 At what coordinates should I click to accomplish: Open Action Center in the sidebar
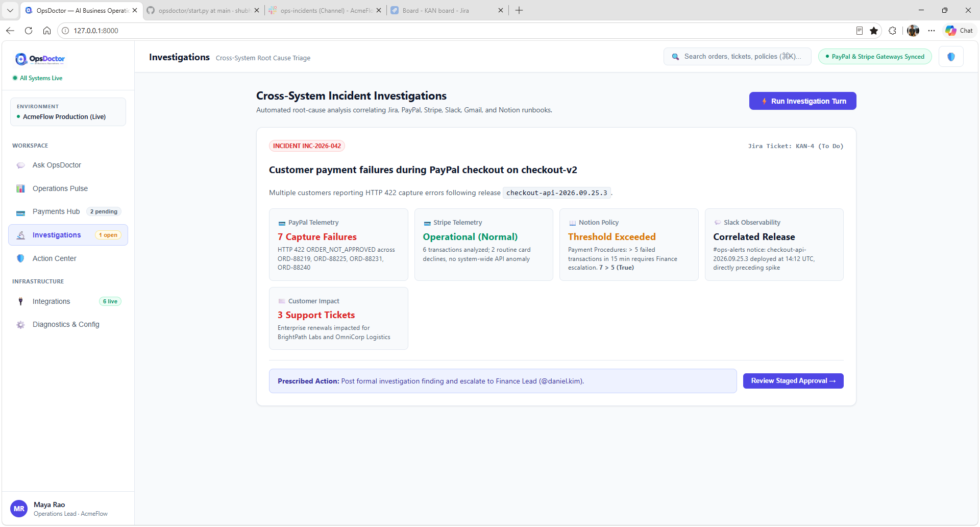[68, 259]
